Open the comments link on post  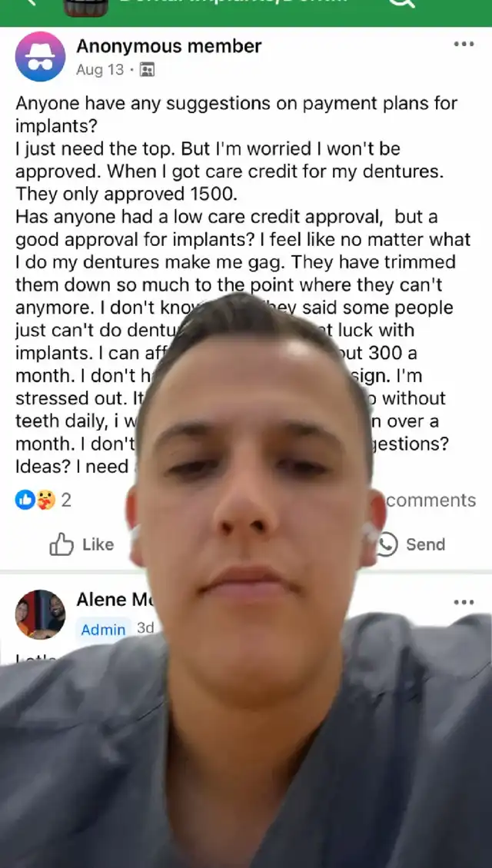point(430,501)
